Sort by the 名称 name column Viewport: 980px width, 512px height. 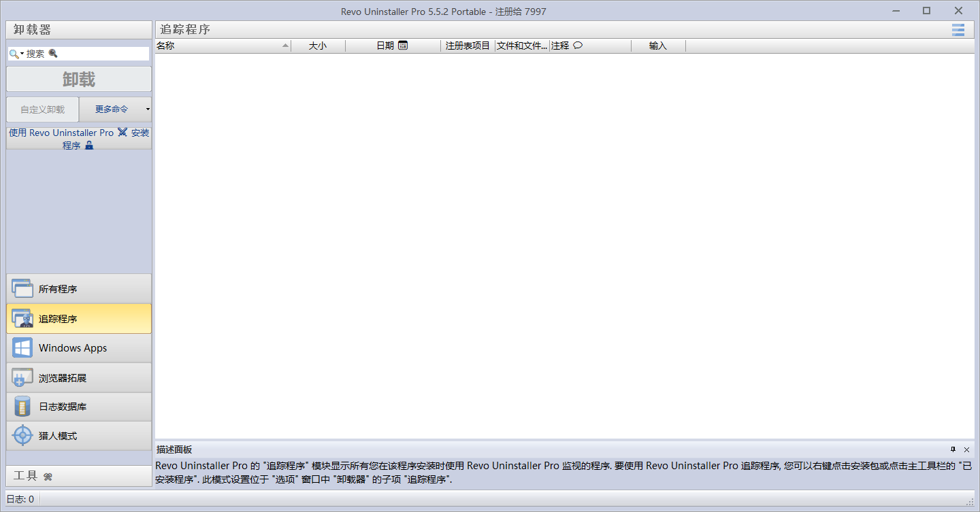tap(223, 46)
